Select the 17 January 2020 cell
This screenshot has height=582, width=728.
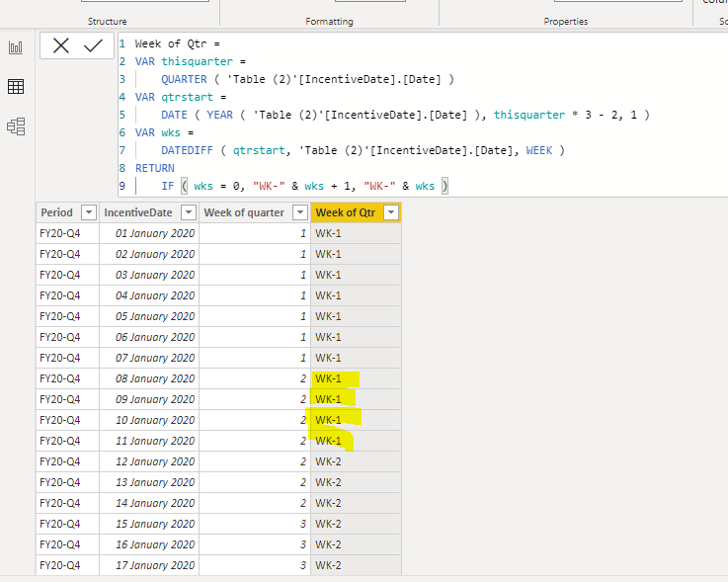(x=149, y=565)
